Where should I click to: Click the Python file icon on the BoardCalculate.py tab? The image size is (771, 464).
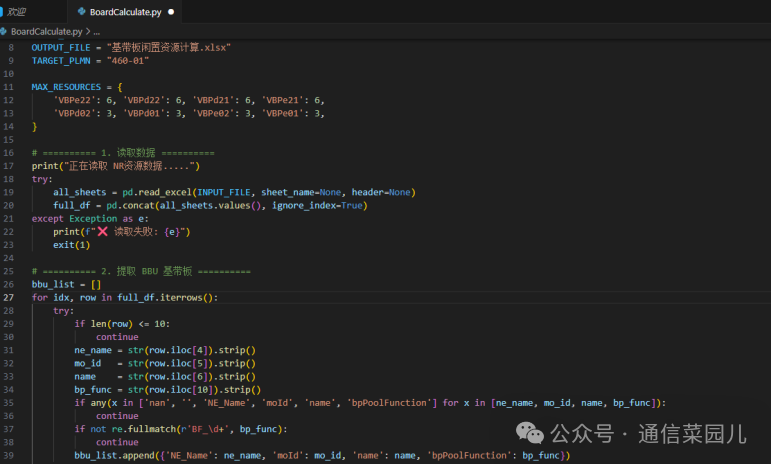pyautogui.click(x=82, y=12)
